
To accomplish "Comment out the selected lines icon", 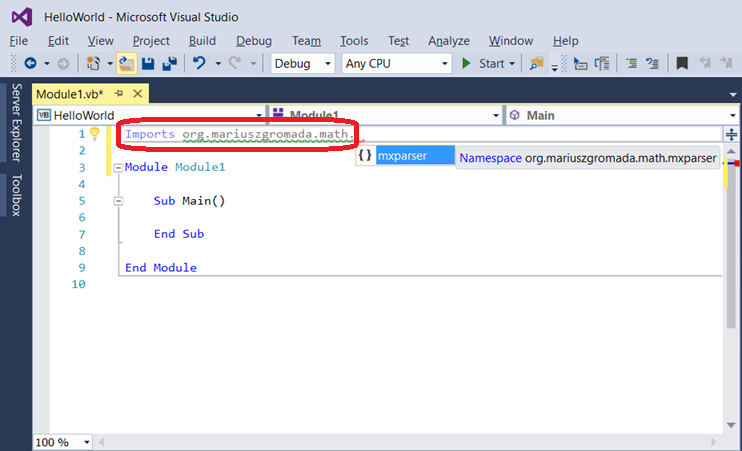I will (631, 63).
